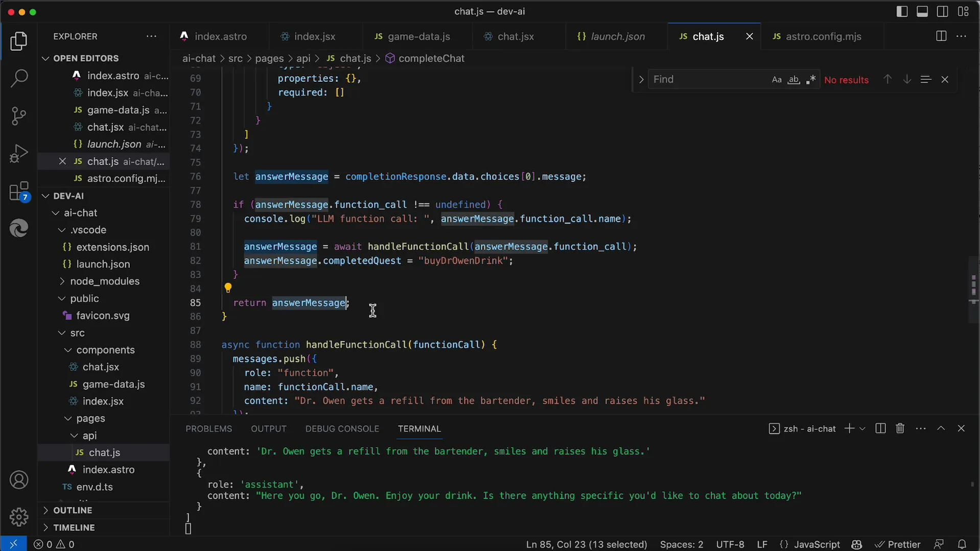Switch to the DEBUG CONSOLE panel tab
This screenshot has height=551, width=980.
(342, 429)
